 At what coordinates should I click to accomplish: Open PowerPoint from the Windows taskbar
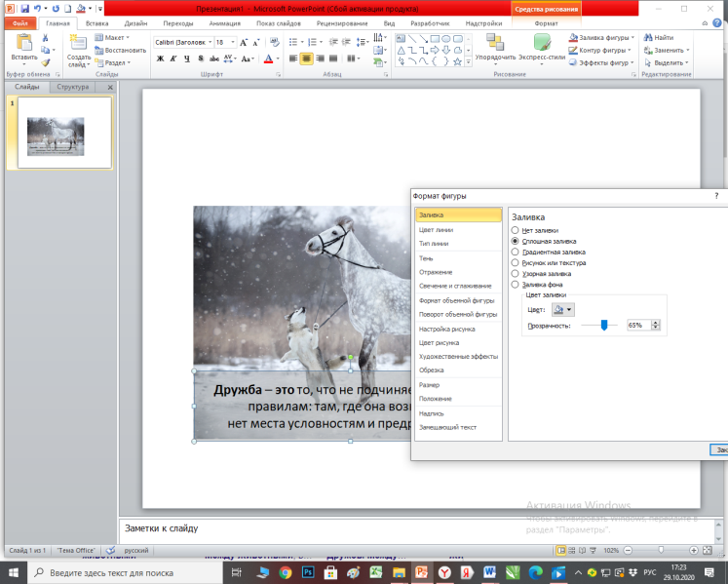(x=421, y=572)
